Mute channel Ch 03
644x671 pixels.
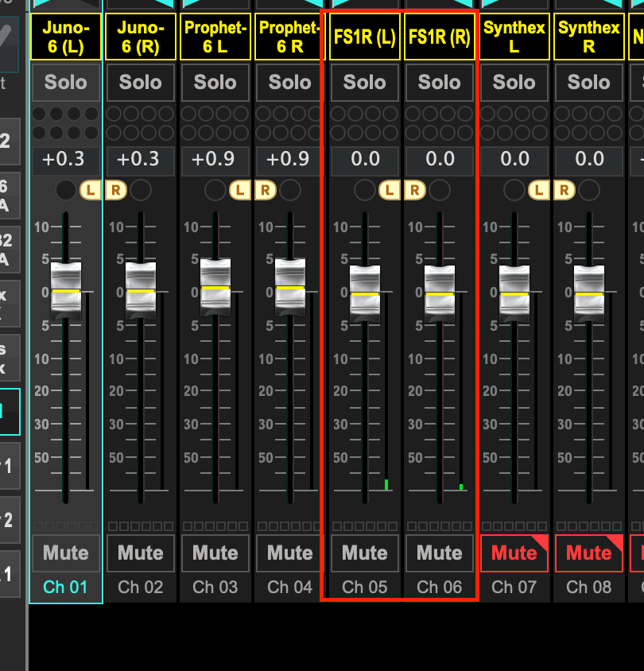[x=215, y=553]
